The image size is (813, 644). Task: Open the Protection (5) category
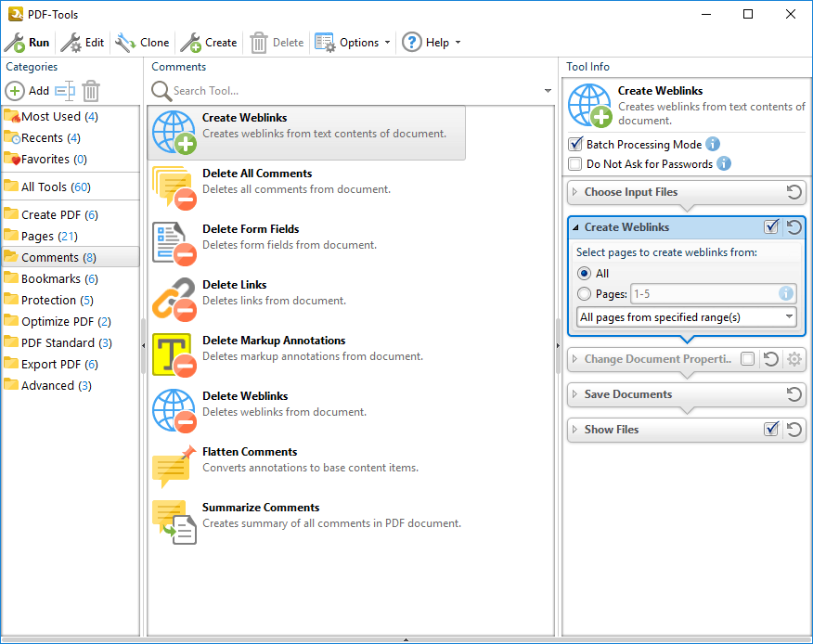(x=71, y=301)
